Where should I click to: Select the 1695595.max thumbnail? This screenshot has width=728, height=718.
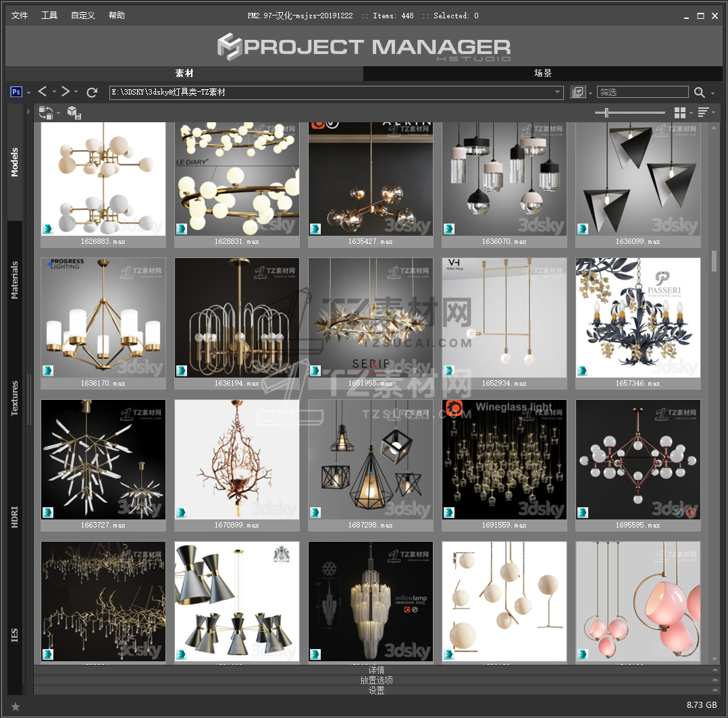click(638, 459)
